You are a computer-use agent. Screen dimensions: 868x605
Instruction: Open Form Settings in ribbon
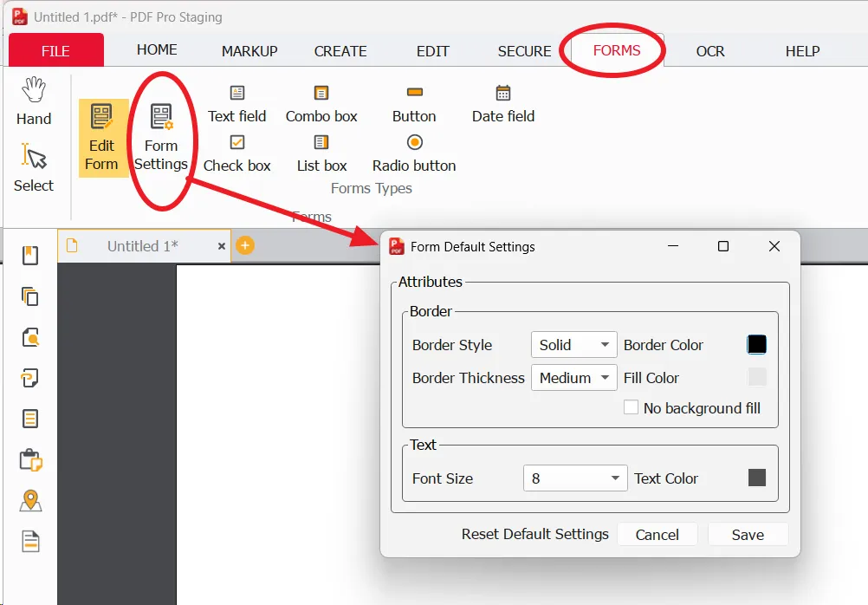pos(161,139)
